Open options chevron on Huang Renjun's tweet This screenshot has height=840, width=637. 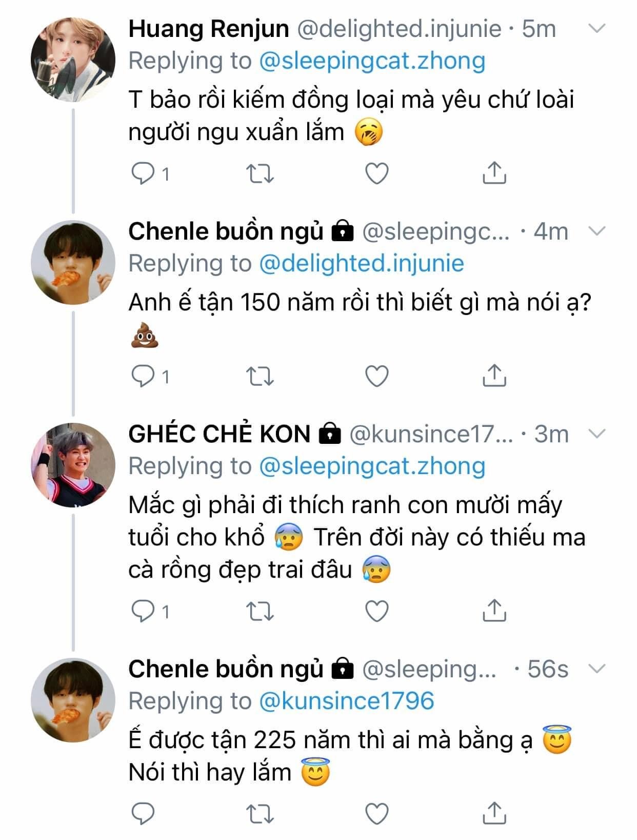[596, 29]
